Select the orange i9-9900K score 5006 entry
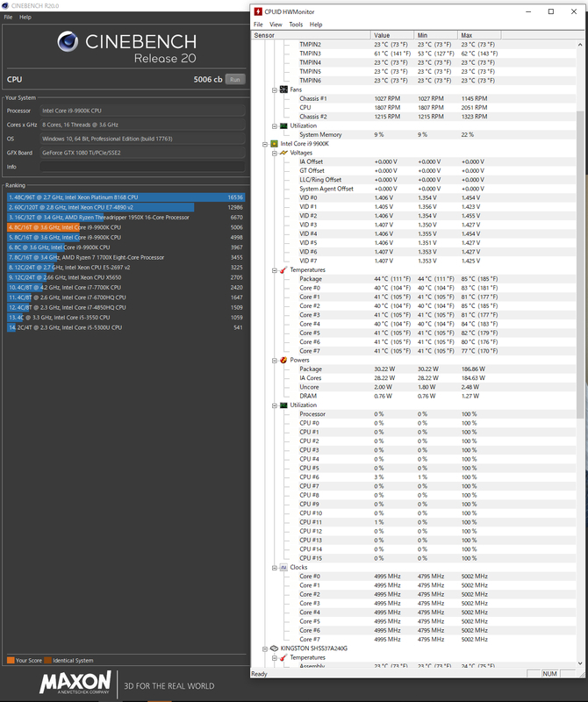The height and width of the screenshot is (702, 588). point(125,227)
